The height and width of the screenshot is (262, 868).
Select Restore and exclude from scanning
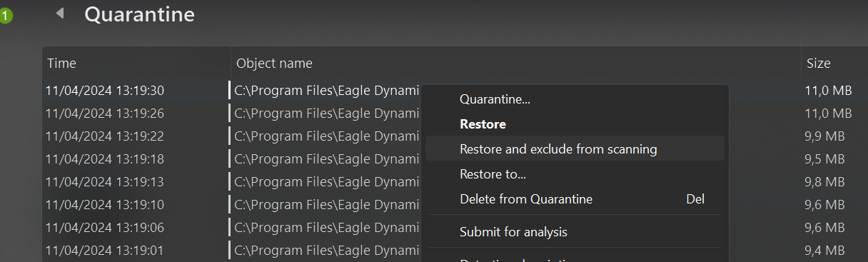tap(558, 149)
